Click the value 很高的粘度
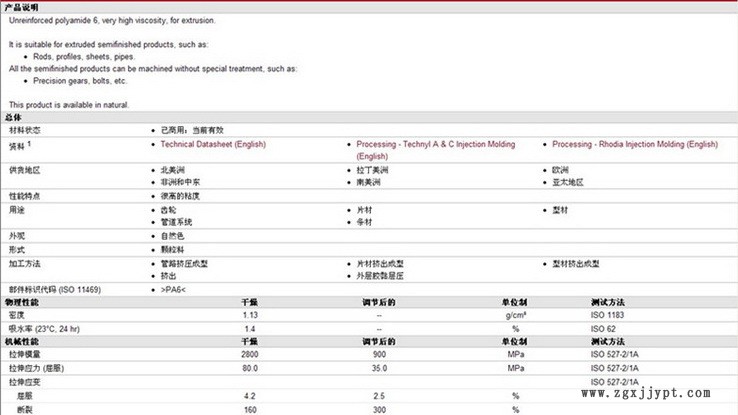The height and width of the screenshot is (415, 738). pos(180,196)
